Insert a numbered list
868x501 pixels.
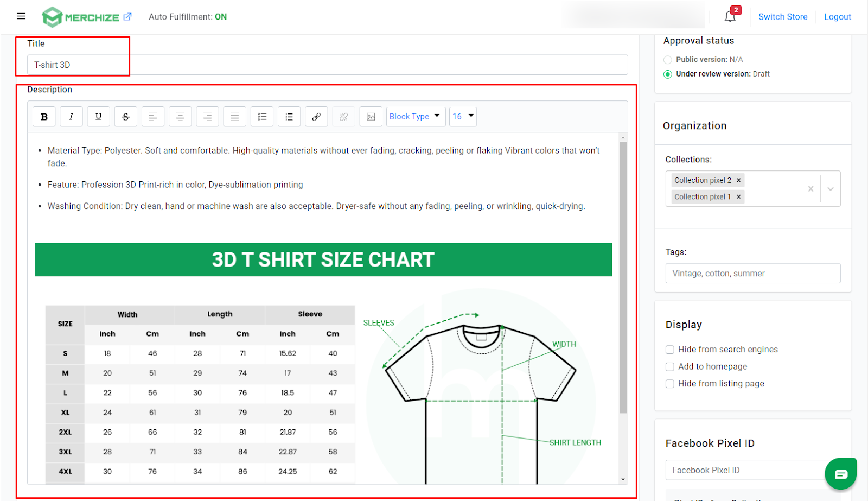pyautogui.click(x=289, y=117)
